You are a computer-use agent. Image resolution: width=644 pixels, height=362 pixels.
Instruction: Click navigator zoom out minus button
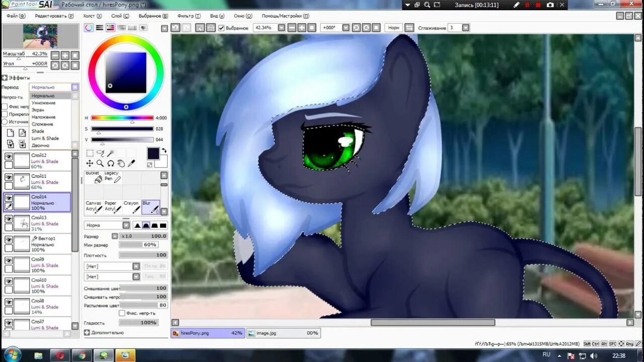click(x=55, y=55)
